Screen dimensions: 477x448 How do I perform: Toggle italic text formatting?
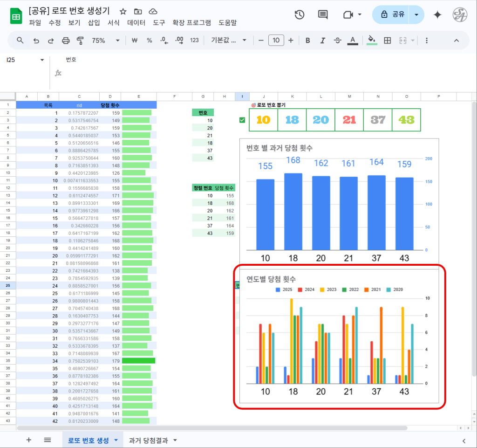322,41
